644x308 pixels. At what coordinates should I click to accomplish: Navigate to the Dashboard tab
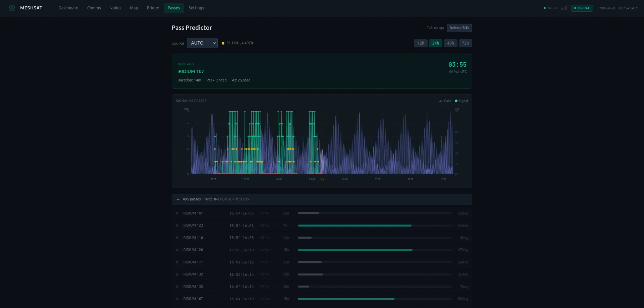pos(68,8)
